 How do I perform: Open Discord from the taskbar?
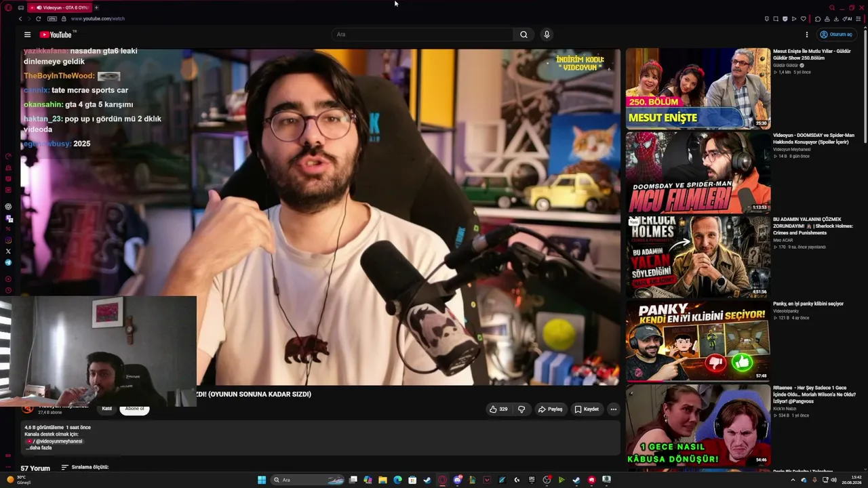pyautogui.click(x=458, y=480)
